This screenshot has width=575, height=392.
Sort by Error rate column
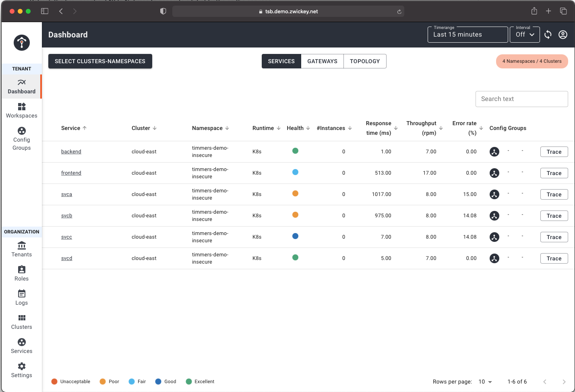click(467, 128)
